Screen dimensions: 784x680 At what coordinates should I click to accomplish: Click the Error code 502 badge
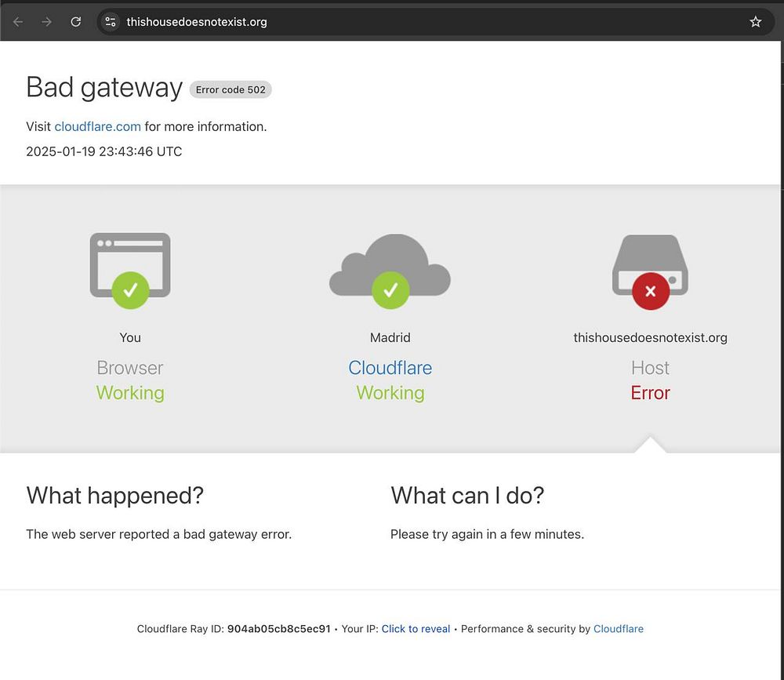click(x=230, y=89)
